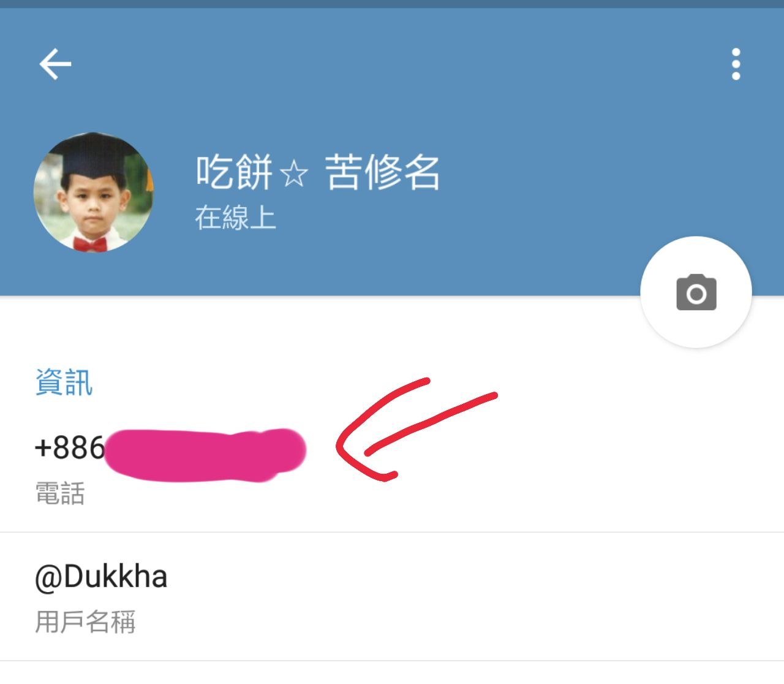Screen dimensions: 784x684
Task: Tap the @Dukkha username
Action: click(x=101, y=577)
